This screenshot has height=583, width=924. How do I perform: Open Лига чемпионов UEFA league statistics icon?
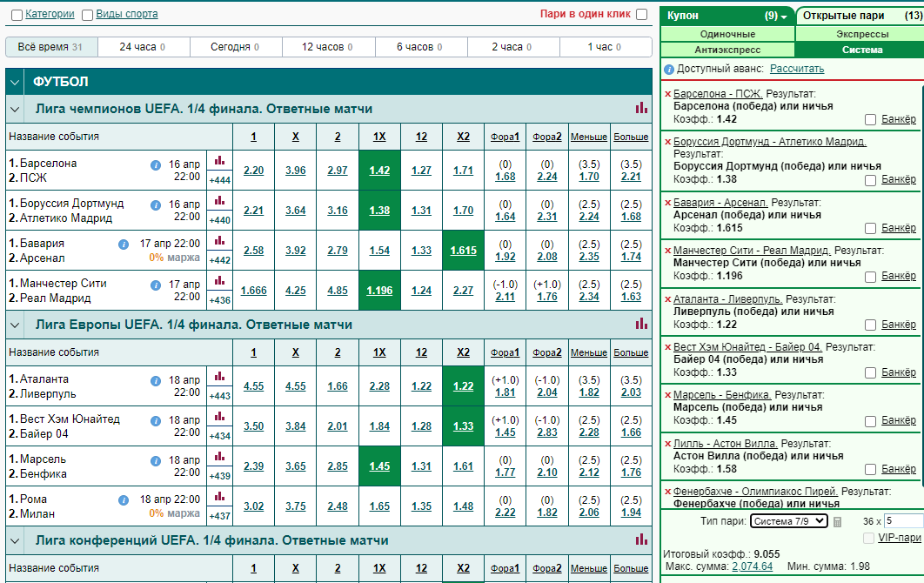point(641,108)
